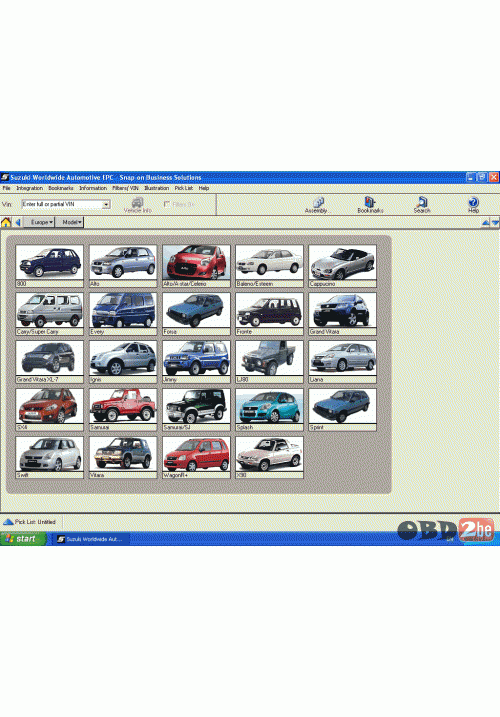Open the Bookmarks toolbar button
Image resolution: width=500 pixels, height=717 pixels.
(x=370, y=205)
